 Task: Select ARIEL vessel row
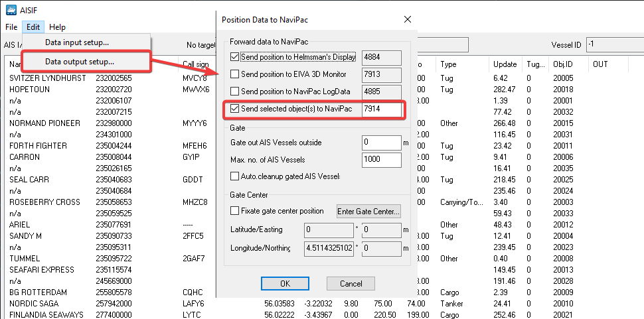[x=20, y=225]
